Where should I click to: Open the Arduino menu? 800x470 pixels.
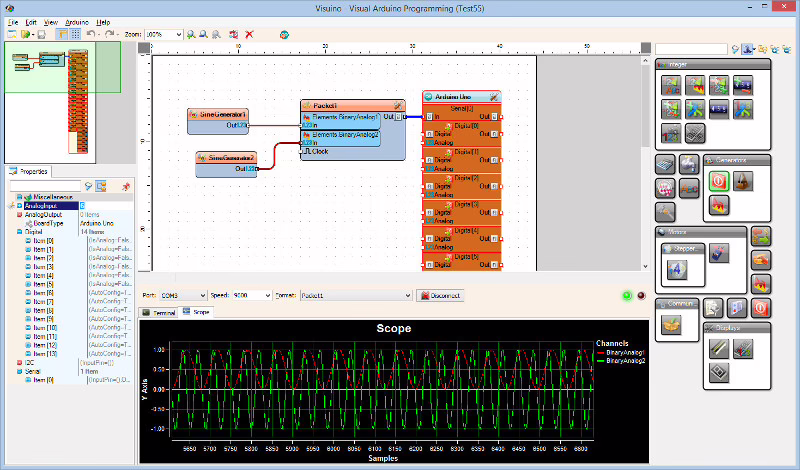pos(76,21)
